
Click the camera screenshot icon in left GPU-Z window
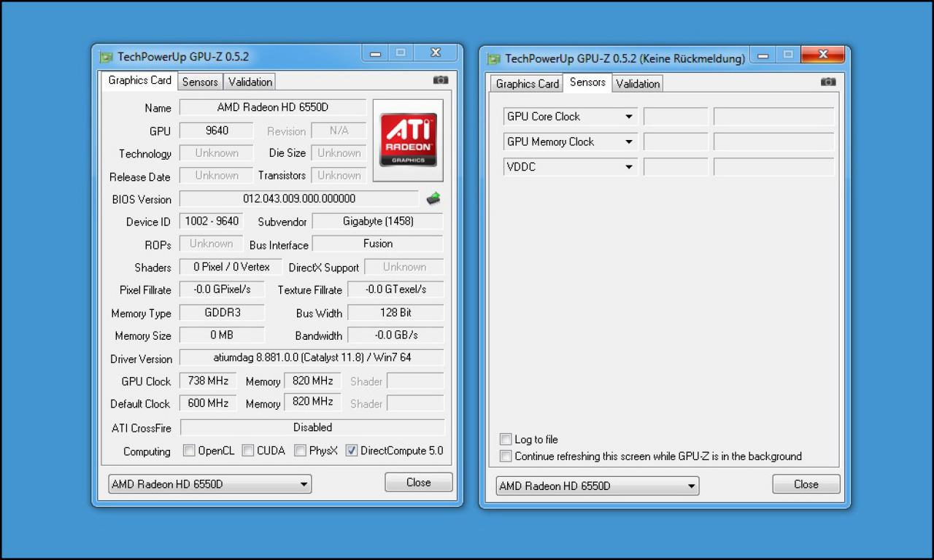click(441, 80)
